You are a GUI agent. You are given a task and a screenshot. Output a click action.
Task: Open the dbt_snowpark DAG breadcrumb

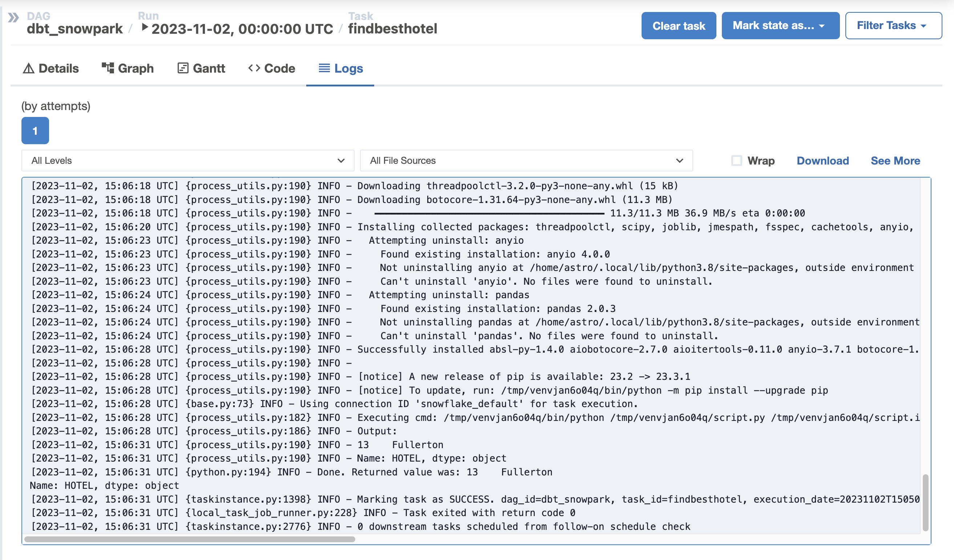[x=74, y=29]
